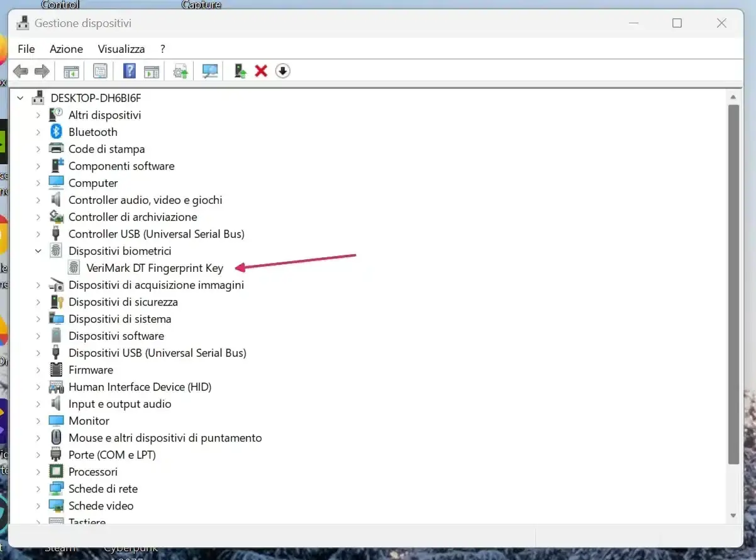Toggle the show/hide action pane icon
The image size is (756, 560).
152,71
